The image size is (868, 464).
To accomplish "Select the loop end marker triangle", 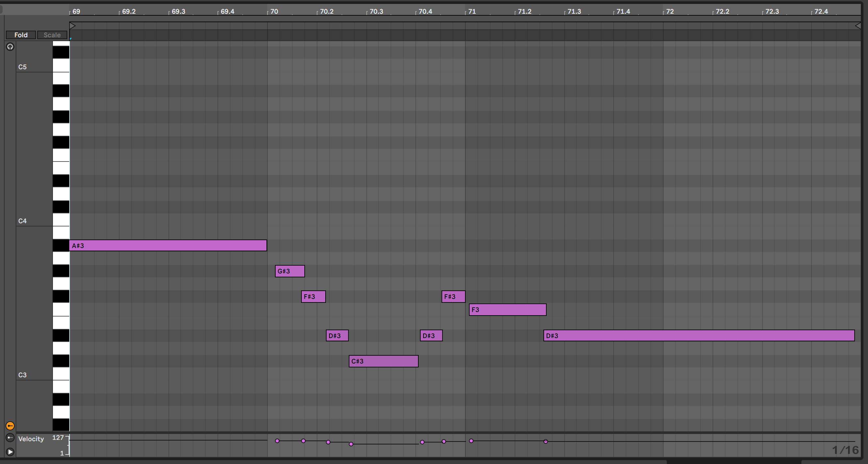I will 858,25.
